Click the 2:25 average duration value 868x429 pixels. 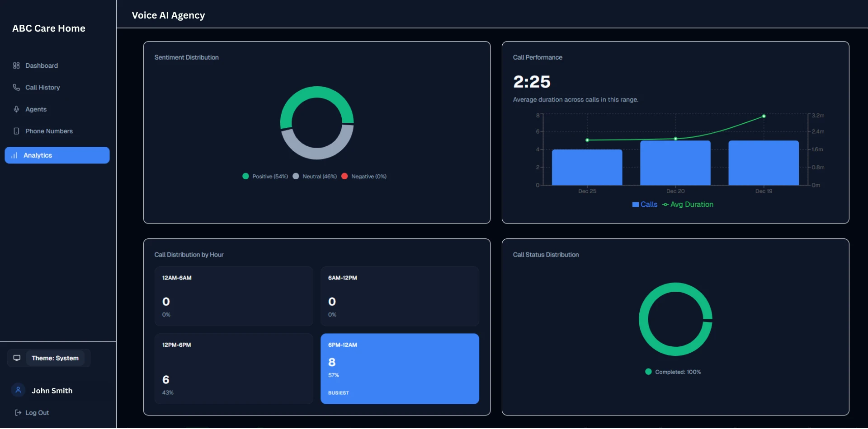point(532,82)
